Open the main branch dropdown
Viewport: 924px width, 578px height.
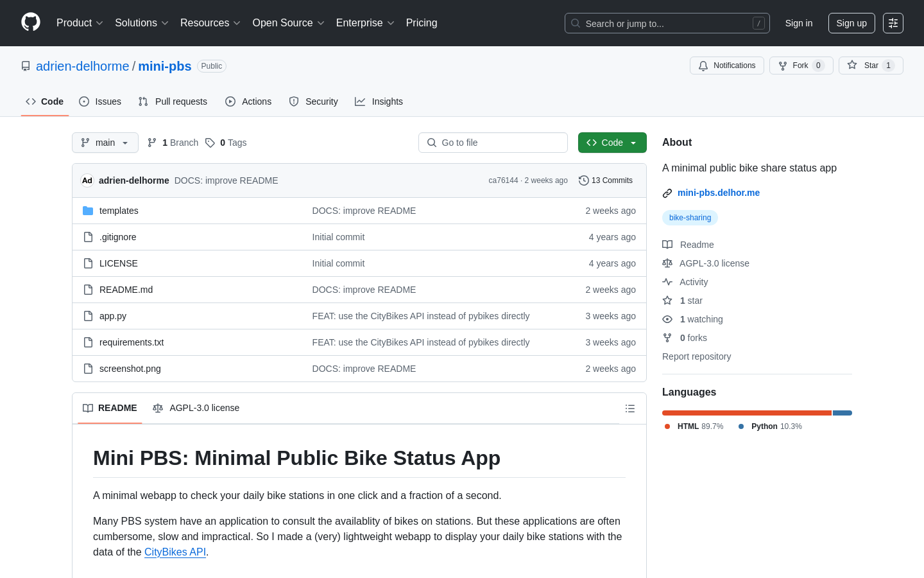pos(105,143)
